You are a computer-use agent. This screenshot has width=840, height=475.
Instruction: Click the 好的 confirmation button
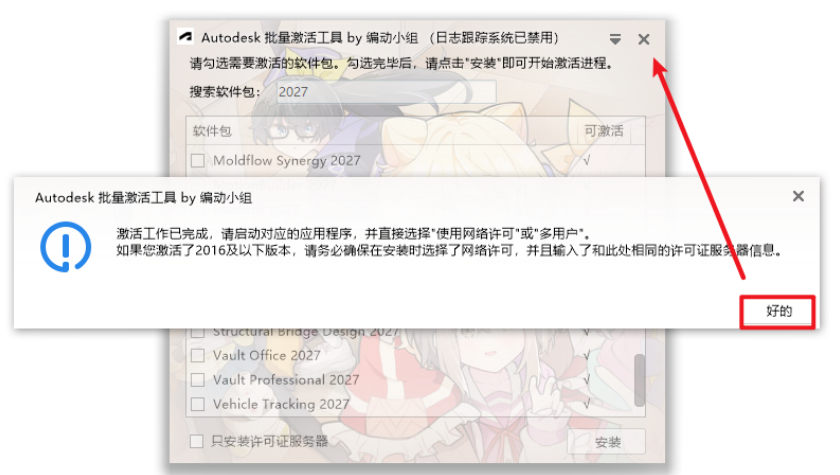pyautogui.click(x=777, y=311)
